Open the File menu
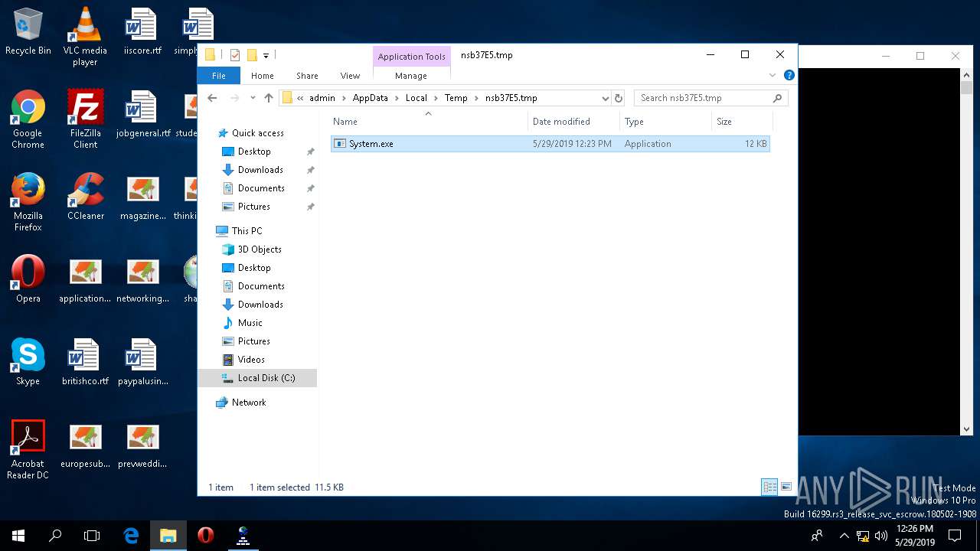The width and height of the screenshot is (980, 551). [219, 76]
